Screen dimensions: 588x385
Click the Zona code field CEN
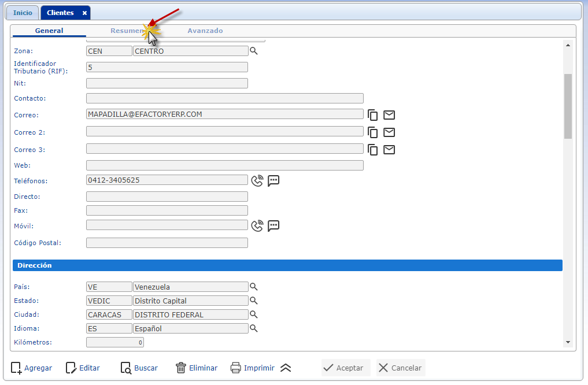pos(109,51)
